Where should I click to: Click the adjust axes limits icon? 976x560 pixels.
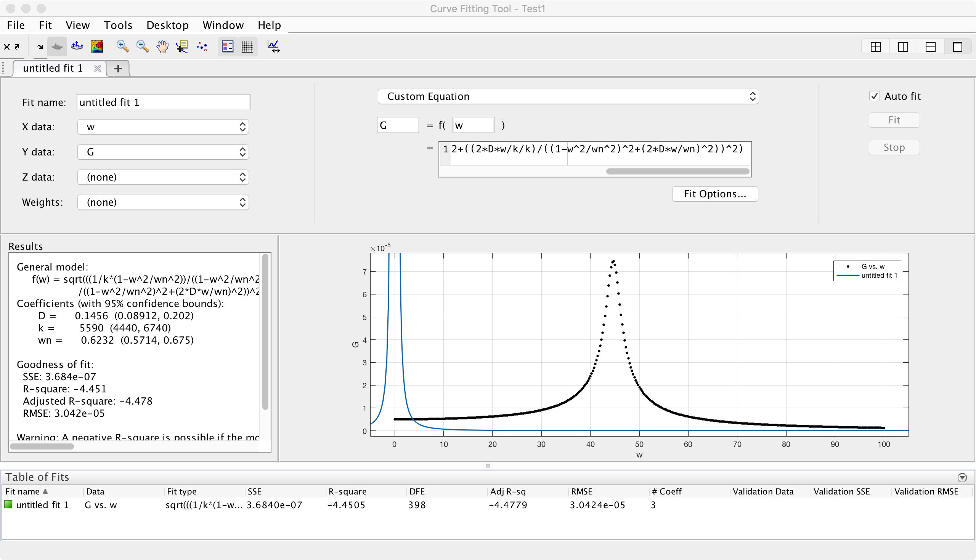(273, 46)
